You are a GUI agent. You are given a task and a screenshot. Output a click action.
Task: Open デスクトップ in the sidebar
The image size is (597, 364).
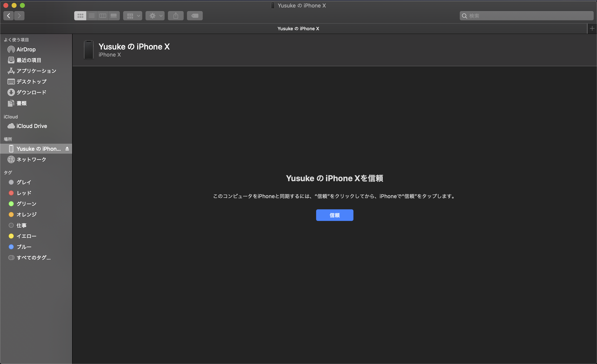pos(36,82)
